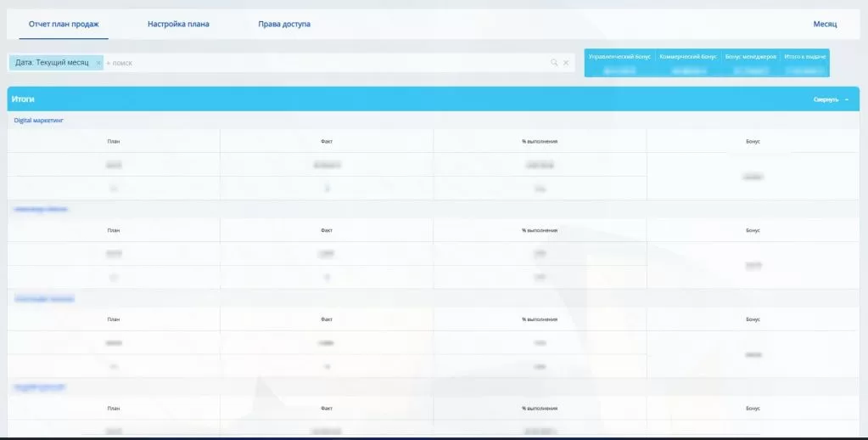Click the Итого к выдаче summary cell
This screenshot has width=868, height=440.
tap(805, 56)
